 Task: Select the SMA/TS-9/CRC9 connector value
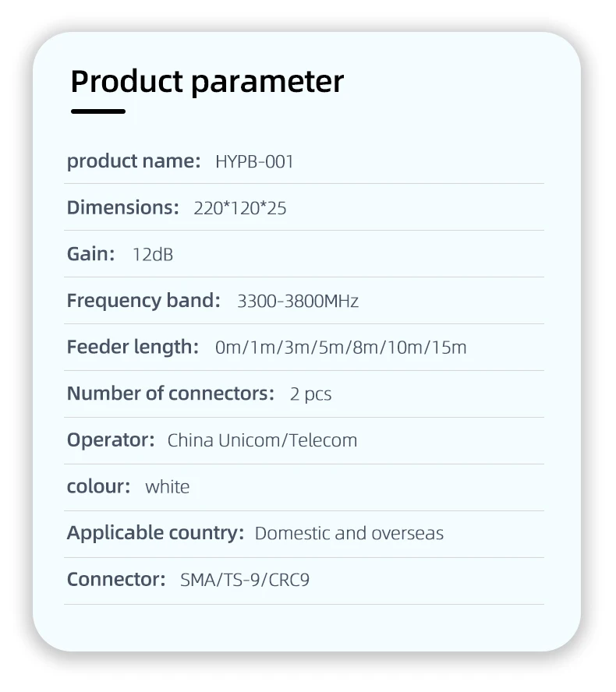[245, 580]
